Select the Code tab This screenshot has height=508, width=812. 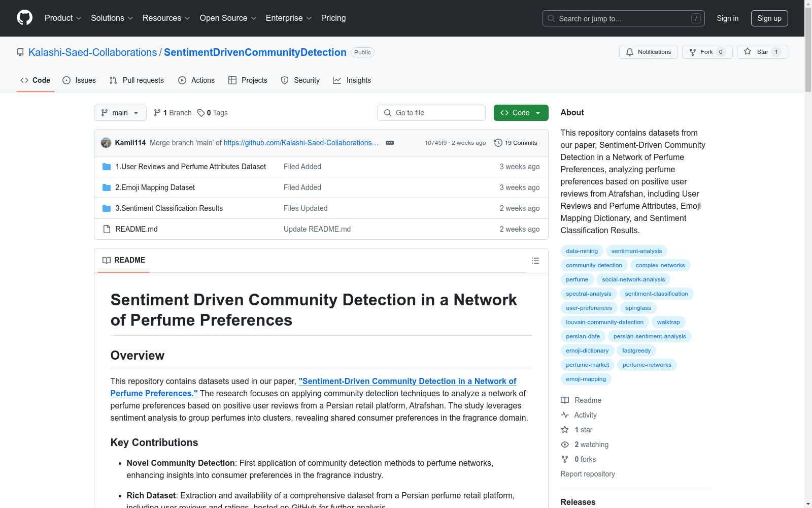[x=36, y=80]
